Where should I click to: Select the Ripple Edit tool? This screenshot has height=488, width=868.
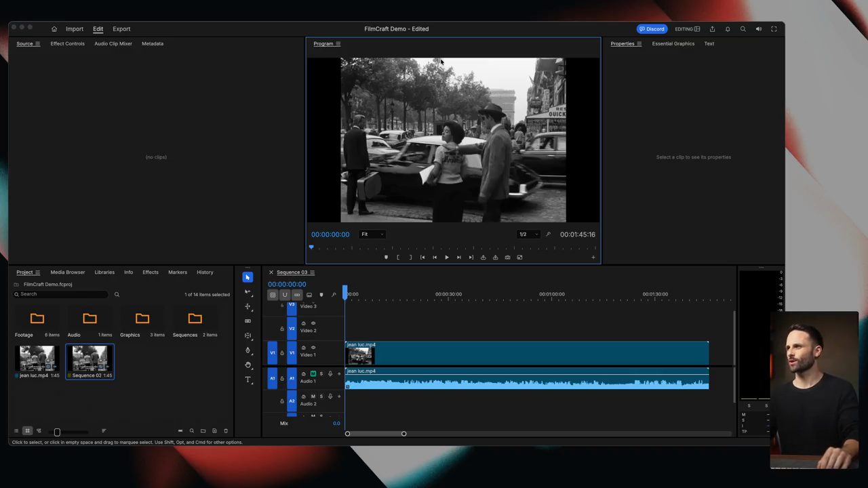coord(248,306)
